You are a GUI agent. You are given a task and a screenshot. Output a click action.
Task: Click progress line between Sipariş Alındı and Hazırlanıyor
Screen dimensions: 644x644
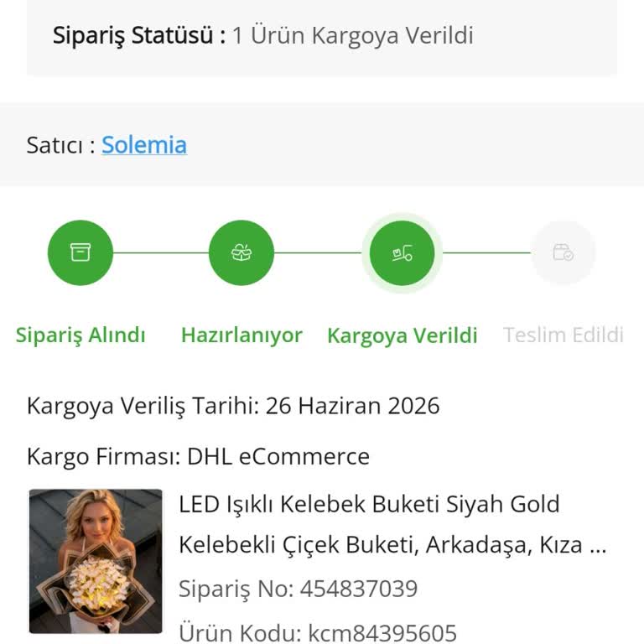[x=161, y=252]
